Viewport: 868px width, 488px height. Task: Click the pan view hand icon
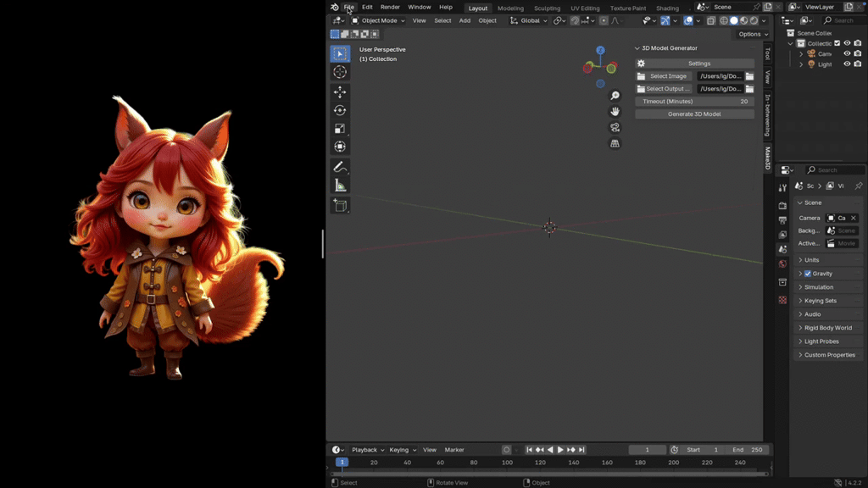(615, 111)
